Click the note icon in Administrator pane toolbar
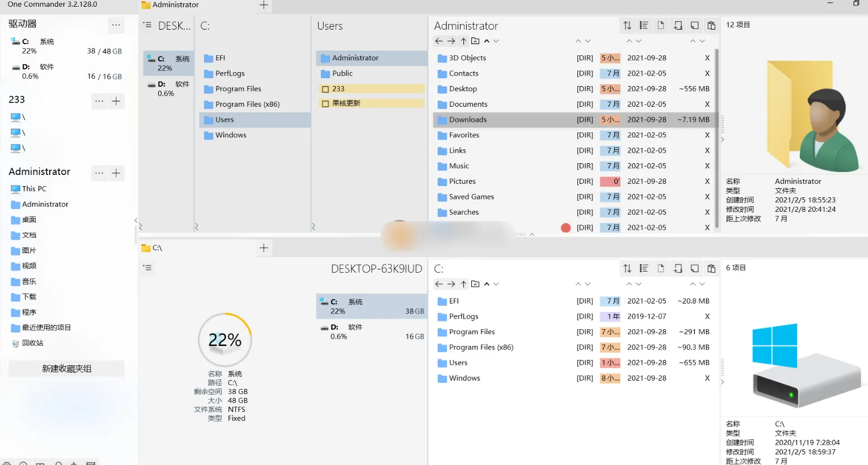 pos(694,25)
